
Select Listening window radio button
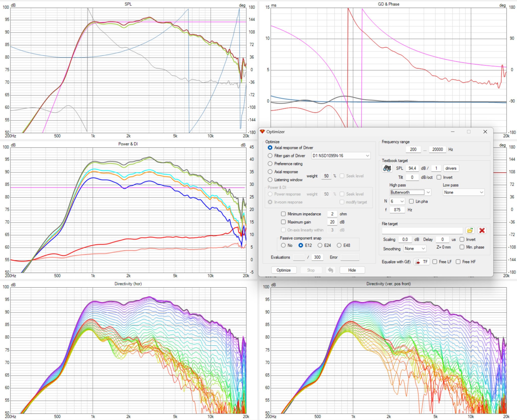[x=270, y=180]
